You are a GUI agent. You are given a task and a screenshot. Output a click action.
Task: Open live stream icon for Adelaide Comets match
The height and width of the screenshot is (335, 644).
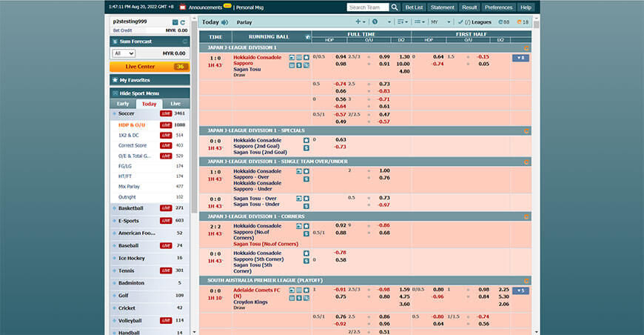(x=292, y=291)
